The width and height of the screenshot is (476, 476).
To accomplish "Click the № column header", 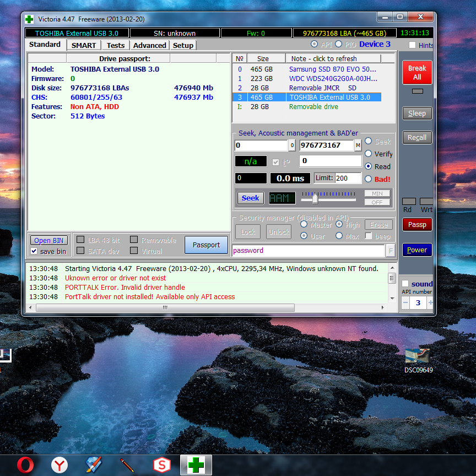I will (240, 58).
